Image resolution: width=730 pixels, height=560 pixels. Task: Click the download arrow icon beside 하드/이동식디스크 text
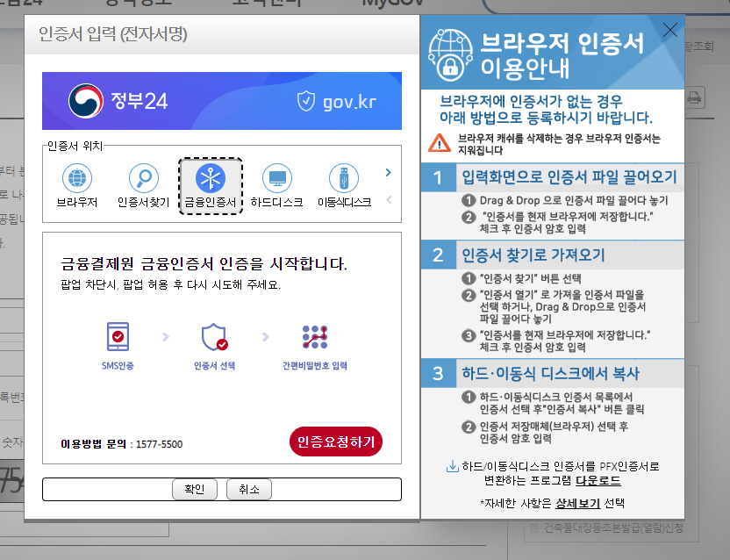tap(452, 466)
